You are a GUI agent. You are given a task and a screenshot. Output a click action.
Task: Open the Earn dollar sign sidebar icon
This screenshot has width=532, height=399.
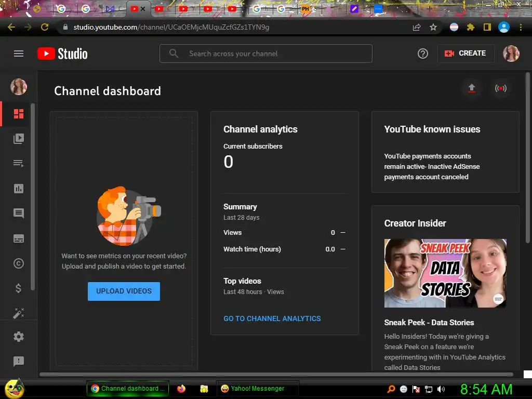click(19, 288)
